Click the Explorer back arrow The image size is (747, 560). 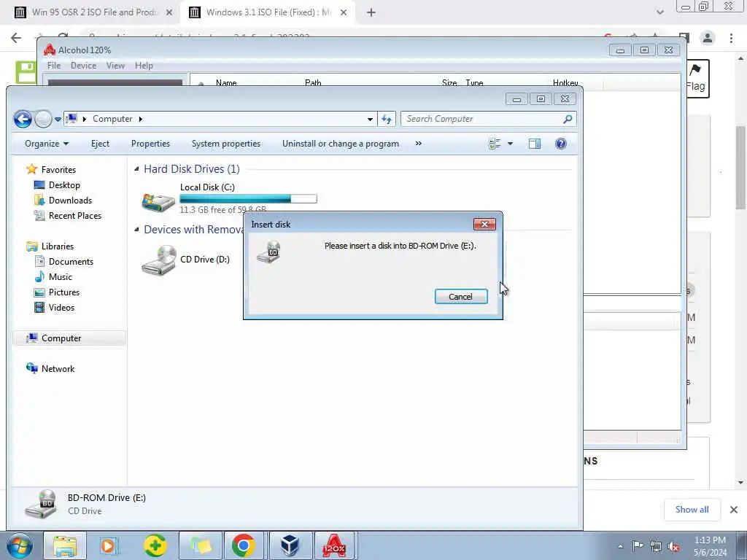(23, 119)
